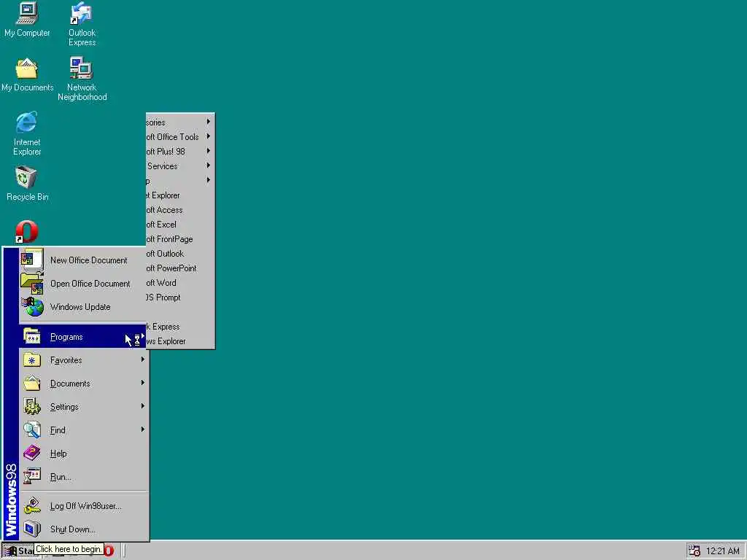Image resolution: width=747 pixels, height=560 pixels.
Task: Open Favorites from the Start menu
Action: 84,360
